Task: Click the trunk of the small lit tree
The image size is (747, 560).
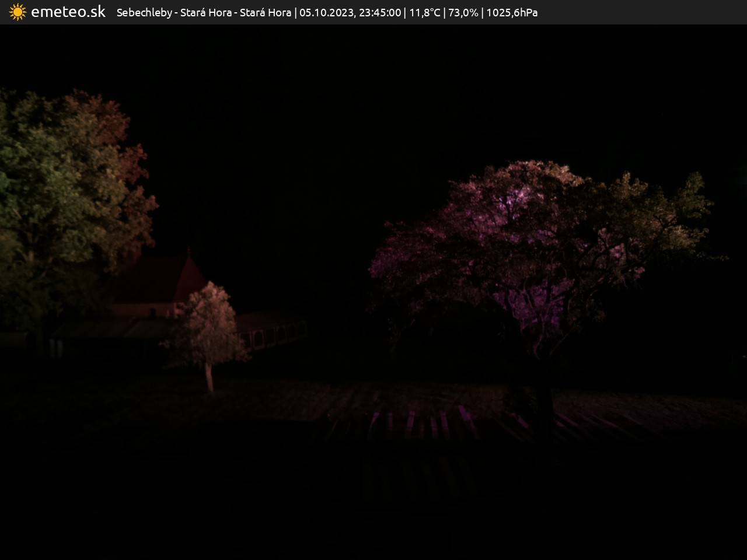Action: pos(209,377)
